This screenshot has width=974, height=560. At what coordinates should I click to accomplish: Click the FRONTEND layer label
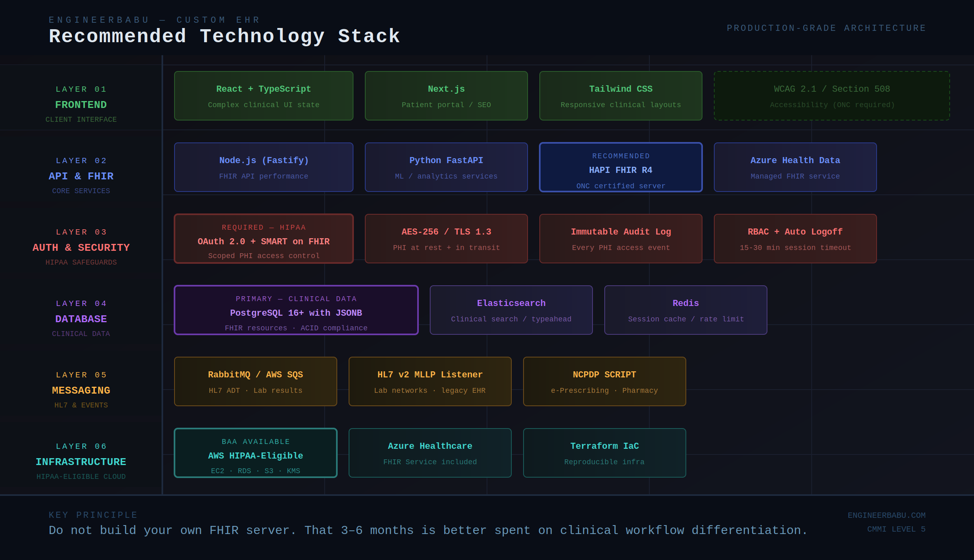[x=81, y=105]
